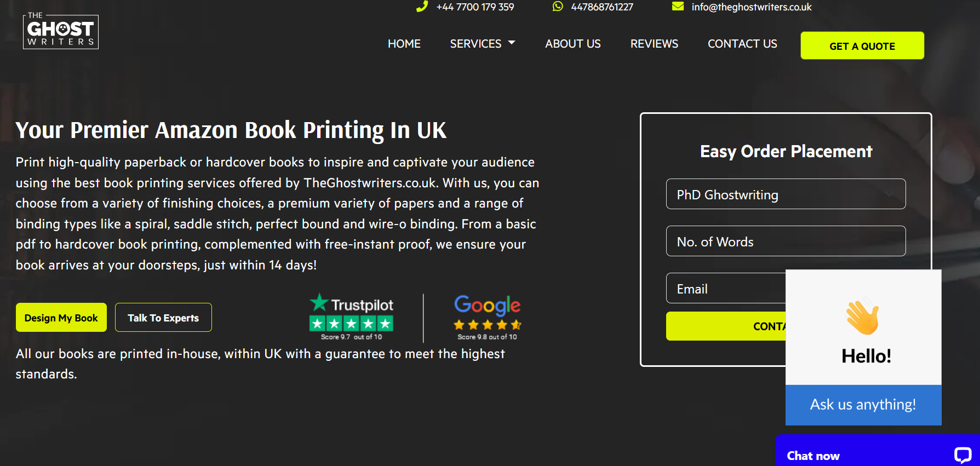Click the No. of Words field

point(786,241)
